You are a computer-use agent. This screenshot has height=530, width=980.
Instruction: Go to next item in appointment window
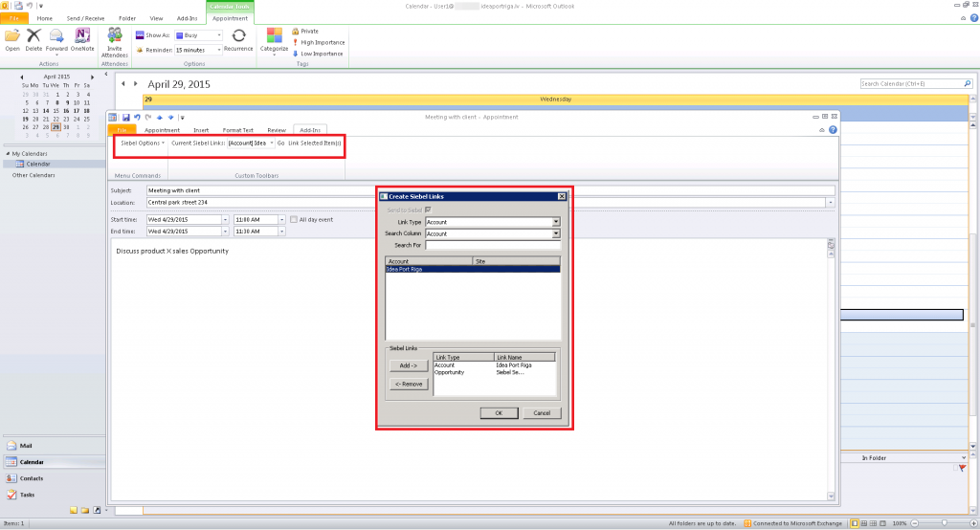click(x=170, y=118)
